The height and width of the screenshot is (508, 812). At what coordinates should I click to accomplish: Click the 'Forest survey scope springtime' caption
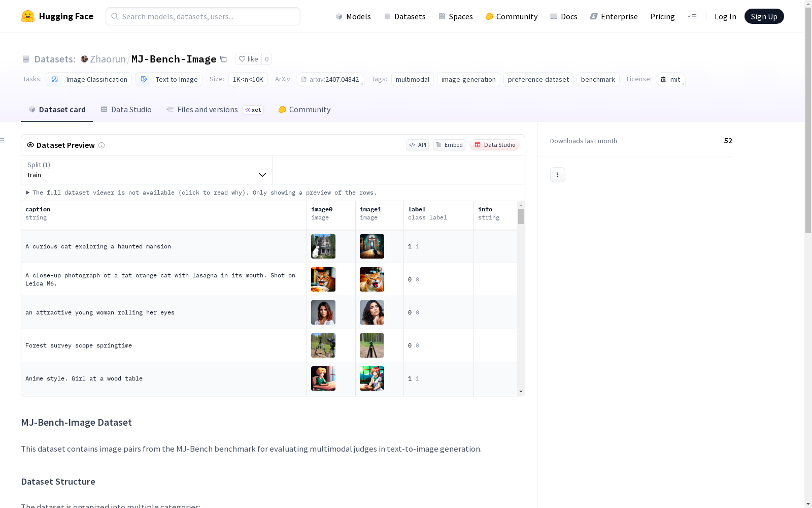pyautogui.click(x=79, y=345)
